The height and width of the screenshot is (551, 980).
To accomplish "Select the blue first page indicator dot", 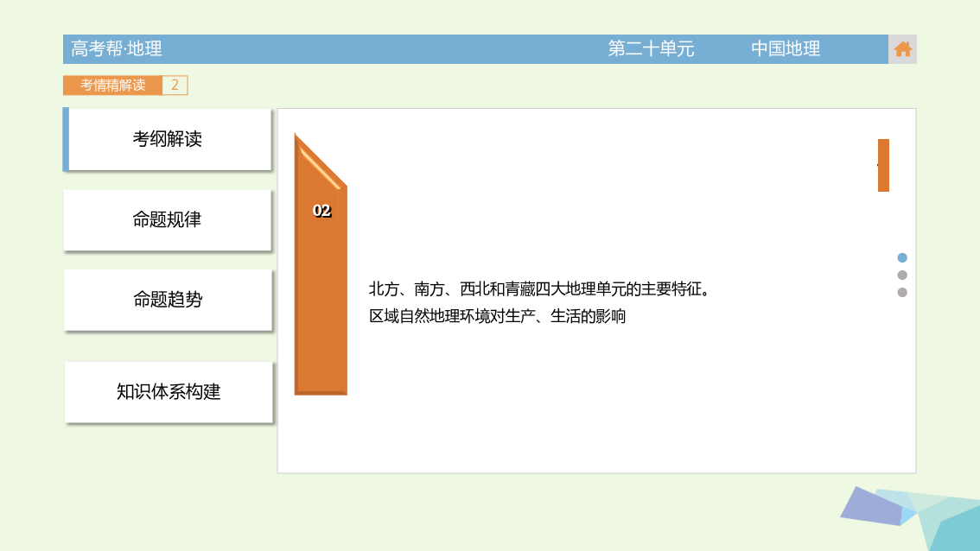I will point(902,257).
